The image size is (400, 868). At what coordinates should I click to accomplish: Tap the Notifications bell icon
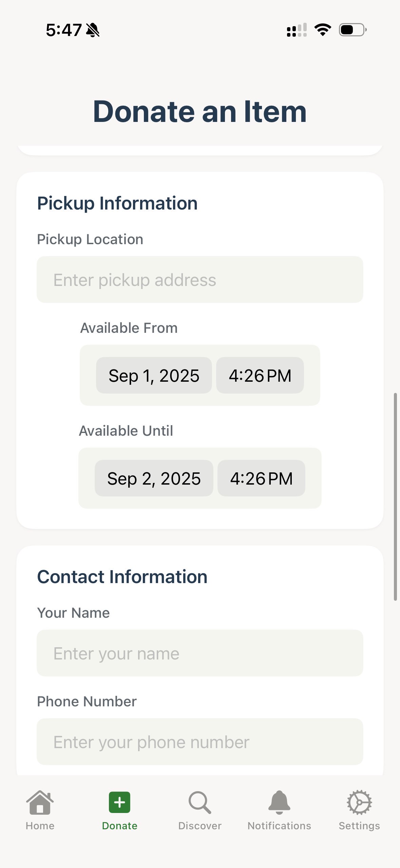pyautogui.click(x=279, y=802)
